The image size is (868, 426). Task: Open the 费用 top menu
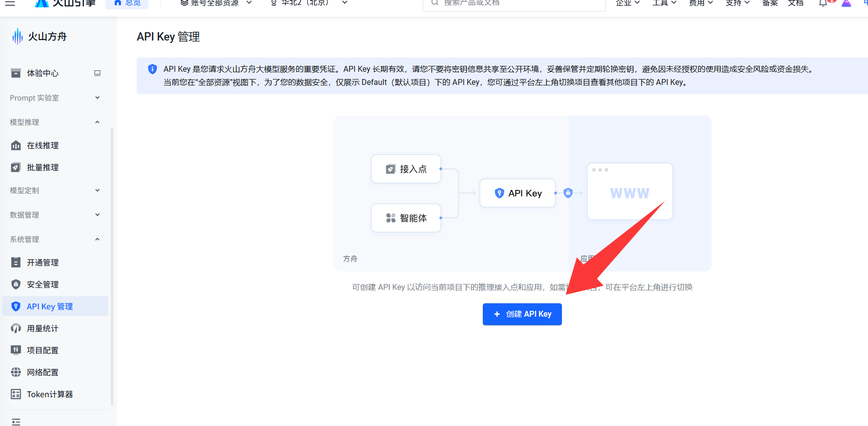701,3
